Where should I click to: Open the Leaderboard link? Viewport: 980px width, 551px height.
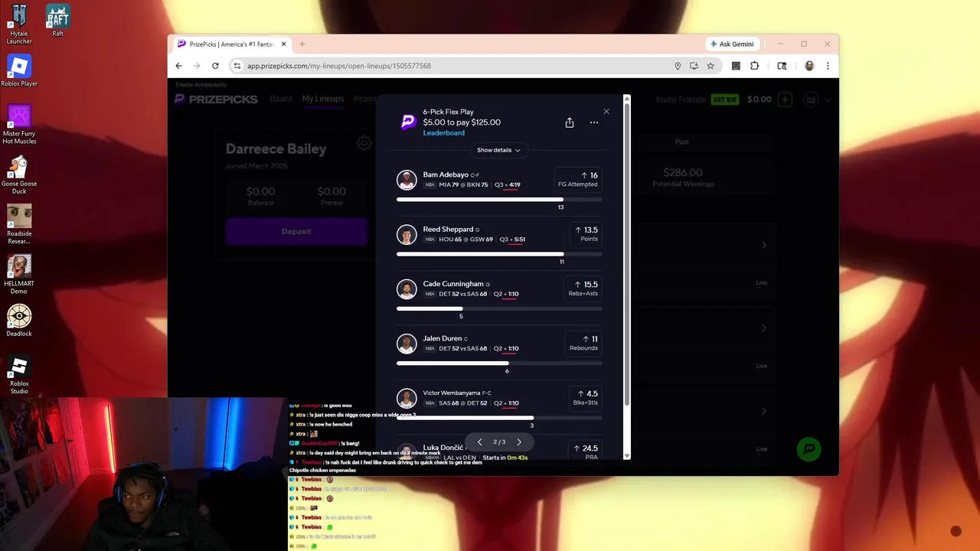[444, 133]
